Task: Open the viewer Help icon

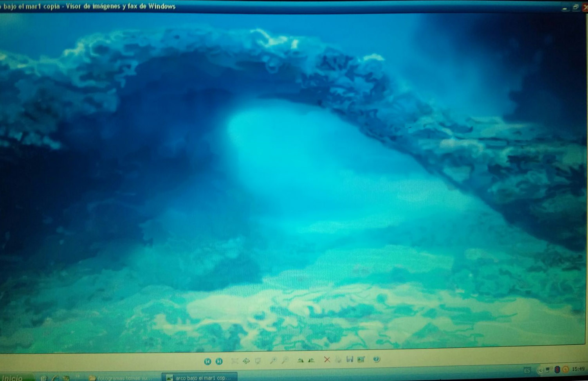Action: pyautogui.click(x=377, y=359)
